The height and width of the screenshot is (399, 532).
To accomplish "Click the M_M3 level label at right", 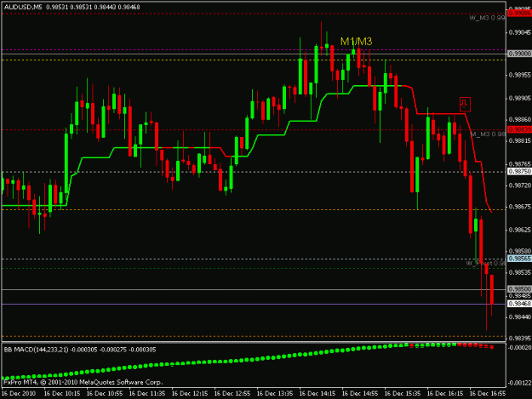I will click(488, 134).
